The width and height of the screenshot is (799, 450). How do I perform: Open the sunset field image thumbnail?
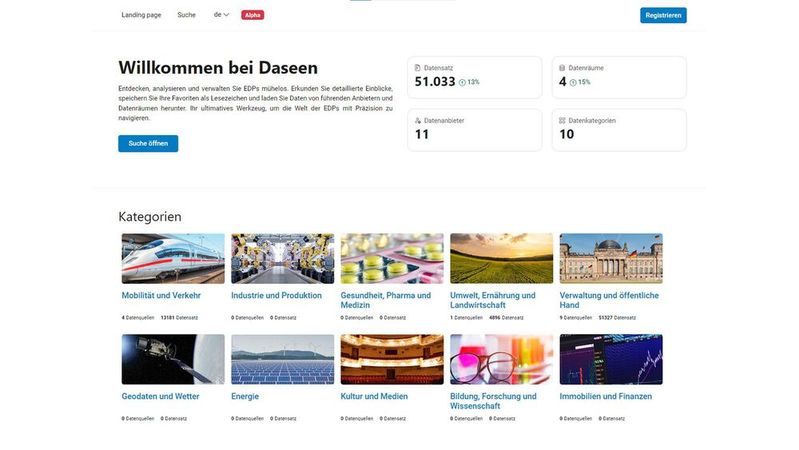tap(501, 258)
